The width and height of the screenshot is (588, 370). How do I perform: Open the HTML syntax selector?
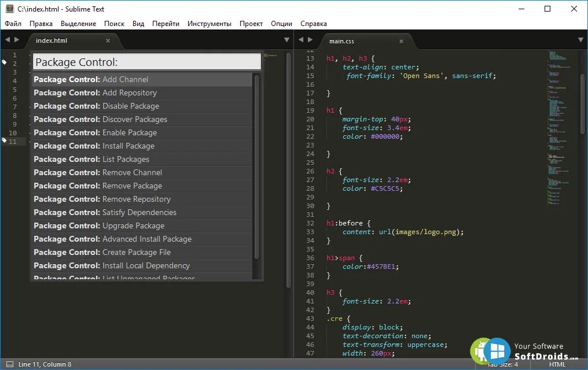(557, 364)
